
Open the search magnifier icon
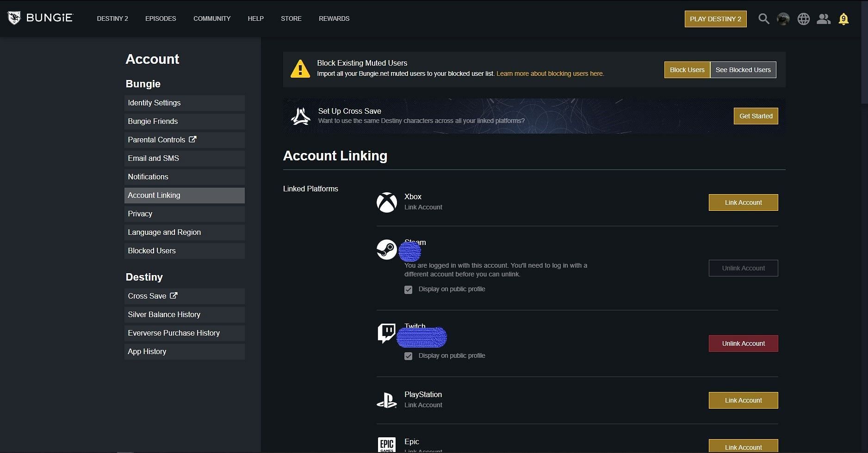[764, 19]
